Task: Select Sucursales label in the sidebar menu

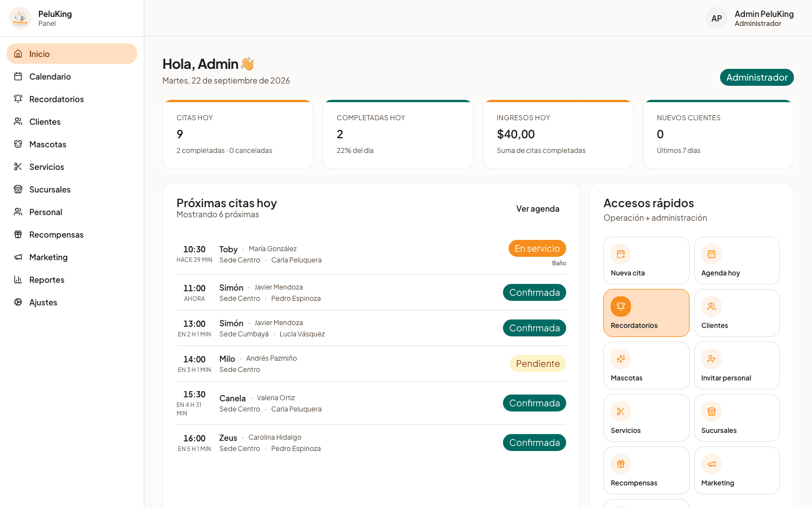Action: 50,190
